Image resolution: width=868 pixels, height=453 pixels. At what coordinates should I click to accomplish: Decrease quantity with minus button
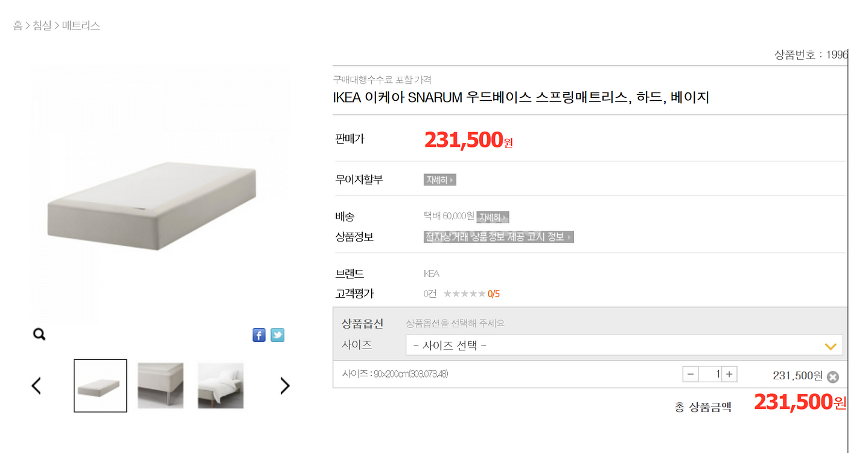[691, 374]
